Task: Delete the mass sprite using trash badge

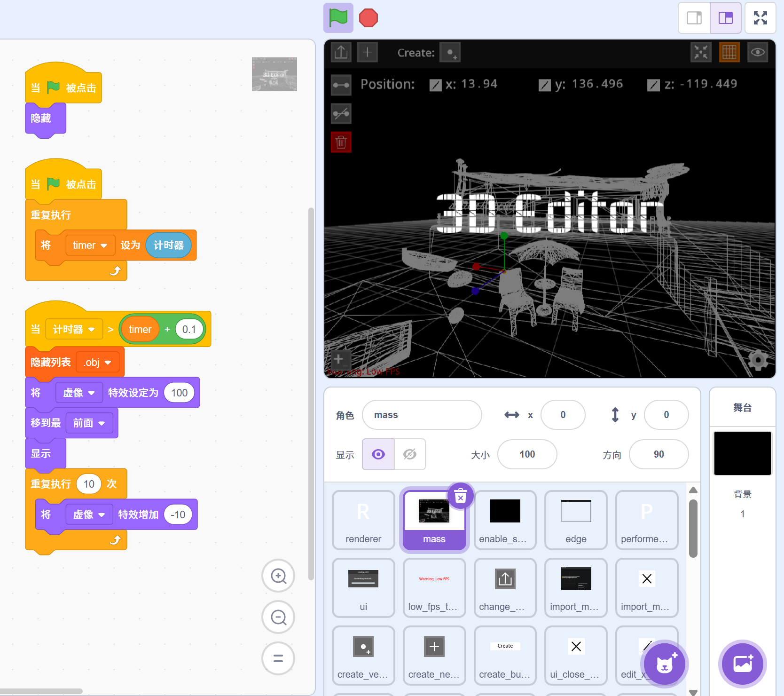Action: (x=461, y=497)
